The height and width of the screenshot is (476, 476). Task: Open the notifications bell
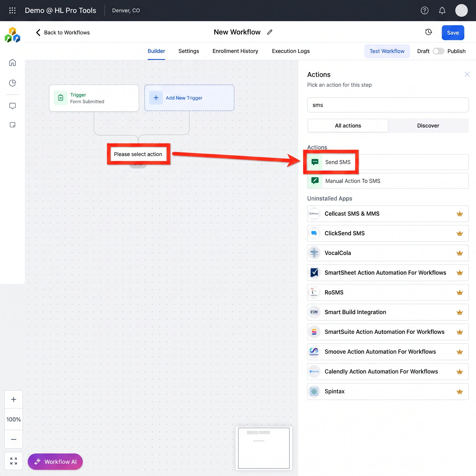(x=442, y=10)
